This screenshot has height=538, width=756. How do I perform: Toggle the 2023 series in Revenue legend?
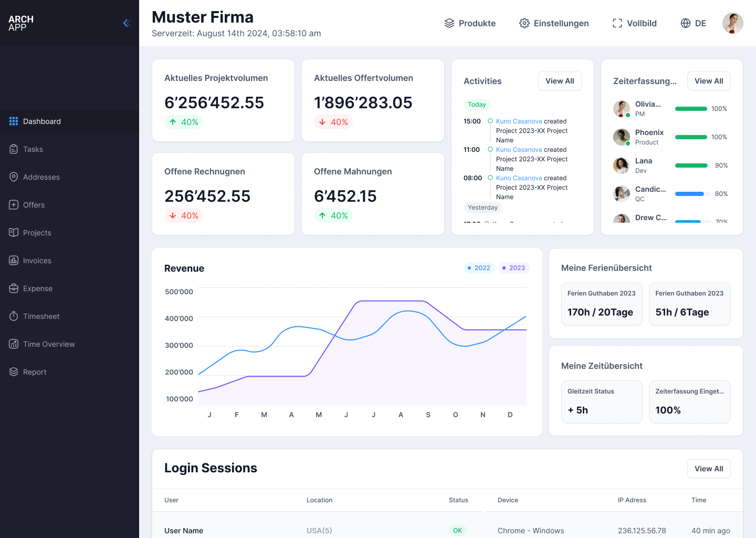[513, 268]
